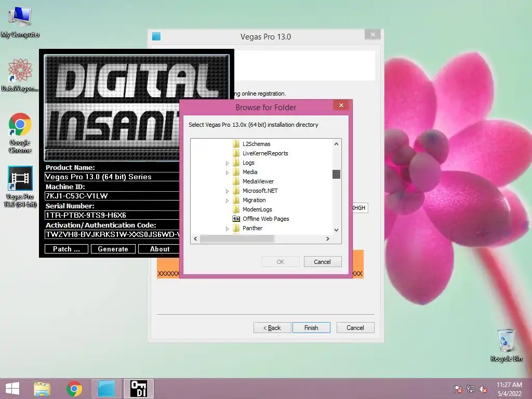Expand the Logs folder node

[227, 163]
